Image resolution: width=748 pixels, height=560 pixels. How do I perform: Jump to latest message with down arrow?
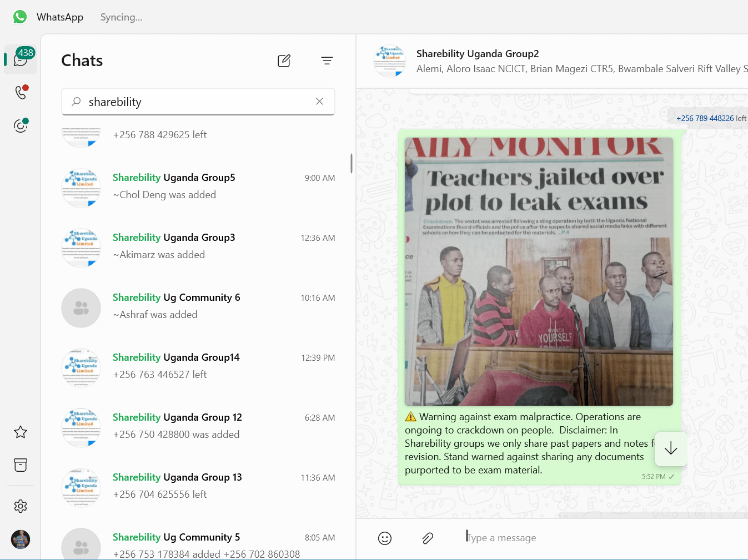pos(671,448)
